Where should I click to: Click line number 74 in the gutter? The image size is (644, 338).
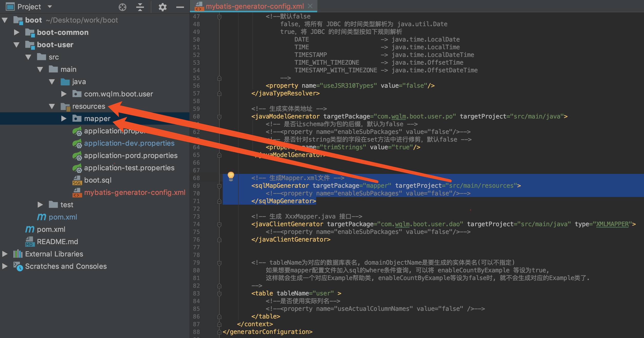(196, 224)
